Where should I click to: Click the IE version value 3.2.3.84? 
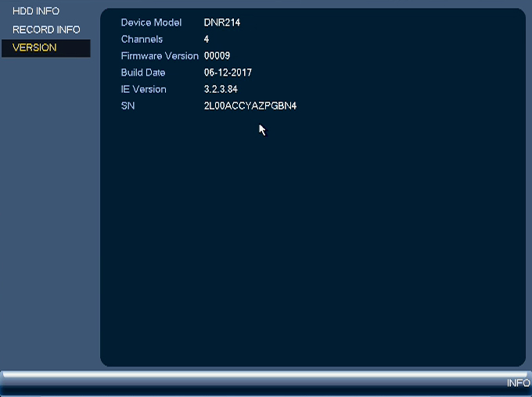221,89
